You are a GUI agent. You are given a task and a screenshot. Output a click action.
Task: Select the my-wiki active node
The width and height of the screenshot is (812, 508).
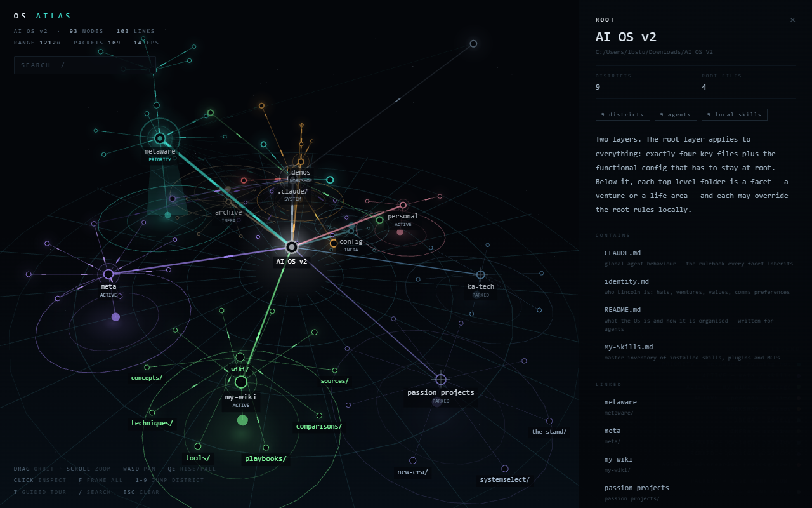coord(241,382)
